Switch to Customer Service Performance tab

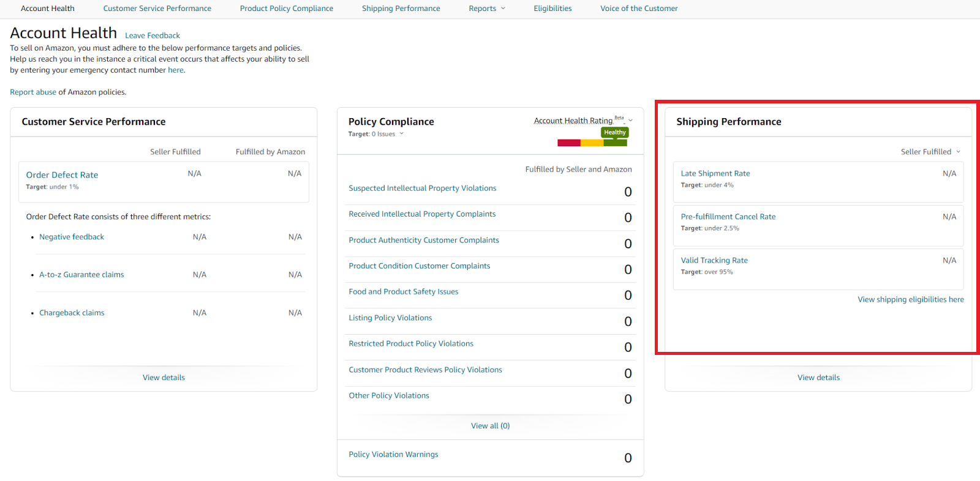(157, 9)
